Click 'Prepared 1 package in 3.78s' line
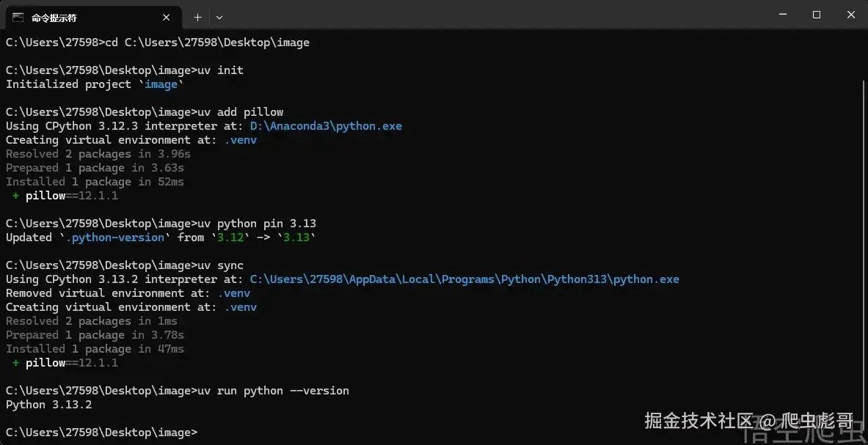Screen dimensions: 868x445 coord(95,334)
